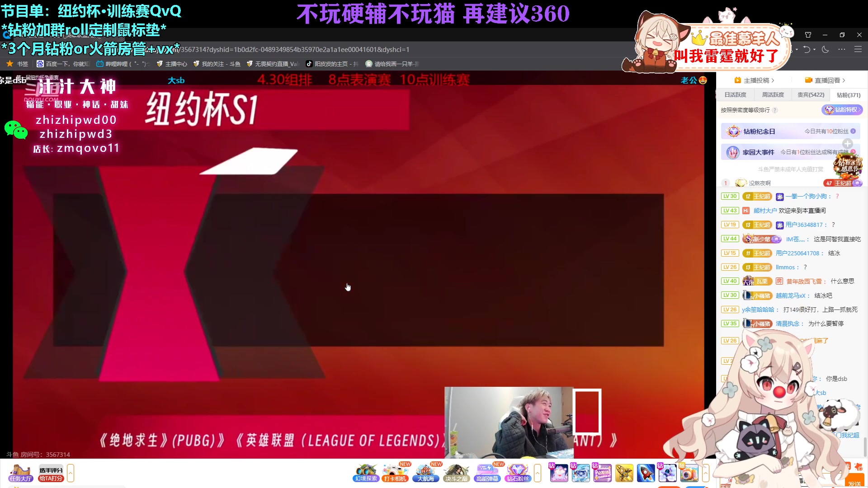Select the pink camera gift icon
The image size is (868, 488).
(x=689, y=473)
